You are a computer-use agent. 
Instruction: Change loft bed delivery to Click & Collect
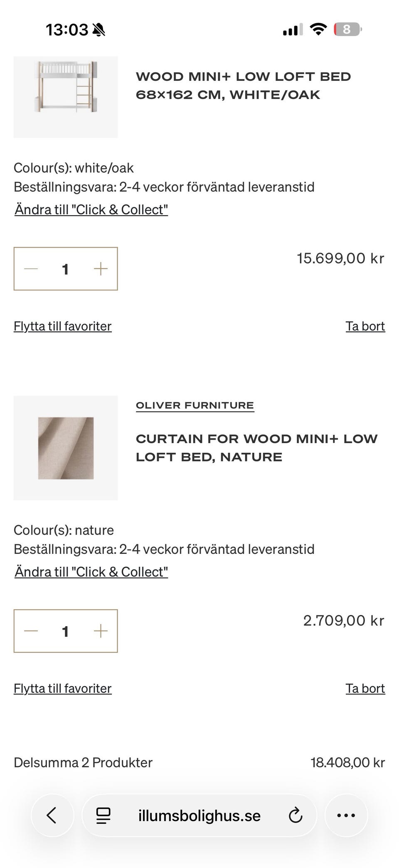(x=91, y=210)
